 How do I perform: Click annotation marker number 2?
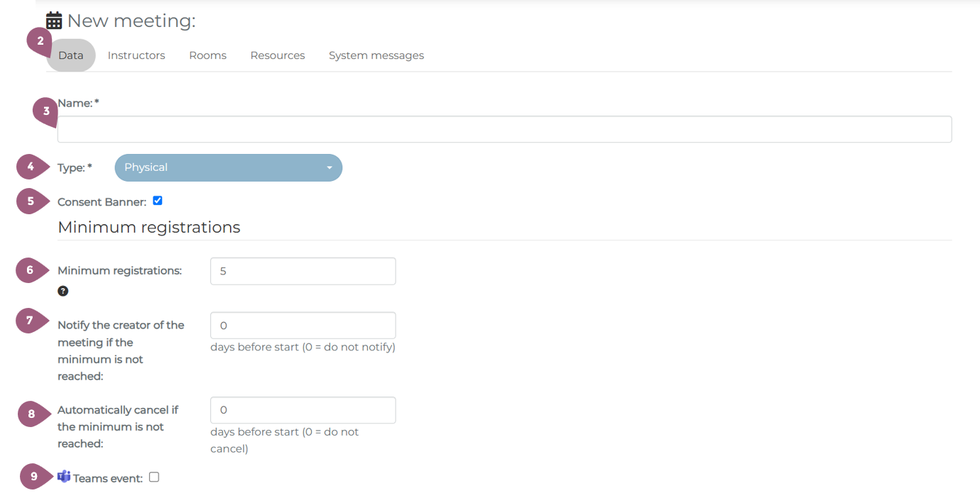[40, 41]
